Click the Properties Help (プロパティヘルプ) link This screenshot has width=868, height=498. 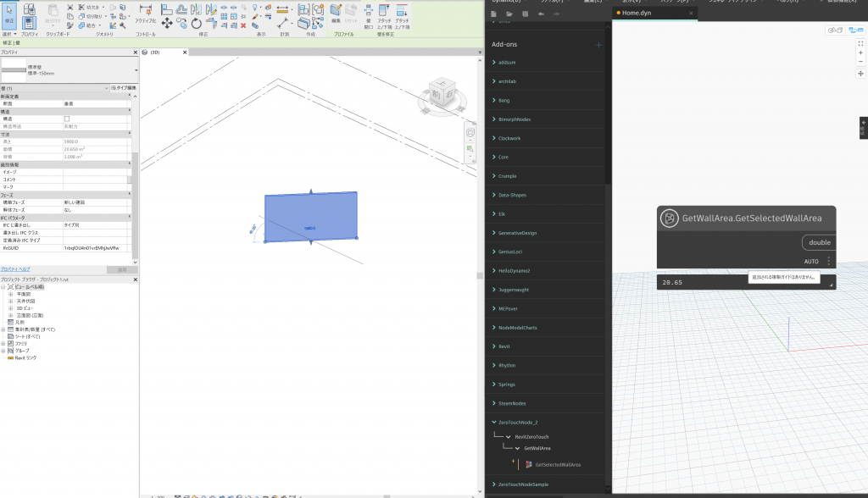[15, 268]
